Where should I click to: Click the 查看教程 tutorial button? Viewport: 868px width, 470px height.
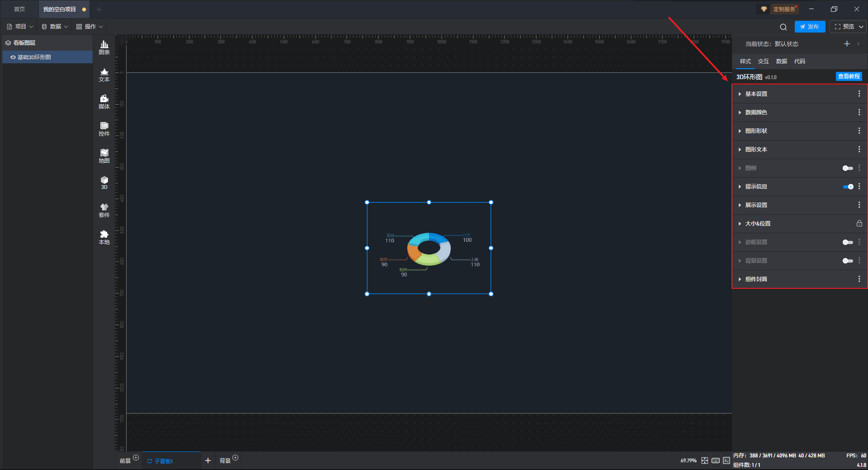pos(849,76)
